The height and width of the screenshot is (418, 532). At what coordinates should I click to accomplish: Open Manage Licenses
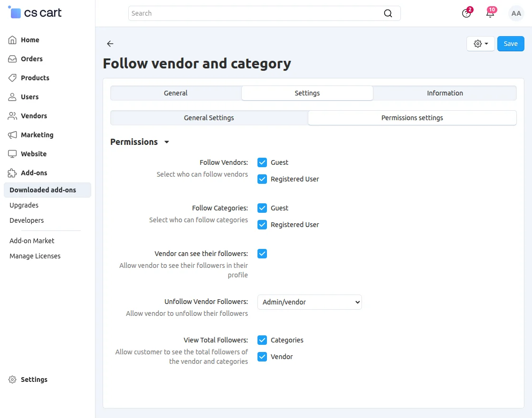click(x=35, y=256)
